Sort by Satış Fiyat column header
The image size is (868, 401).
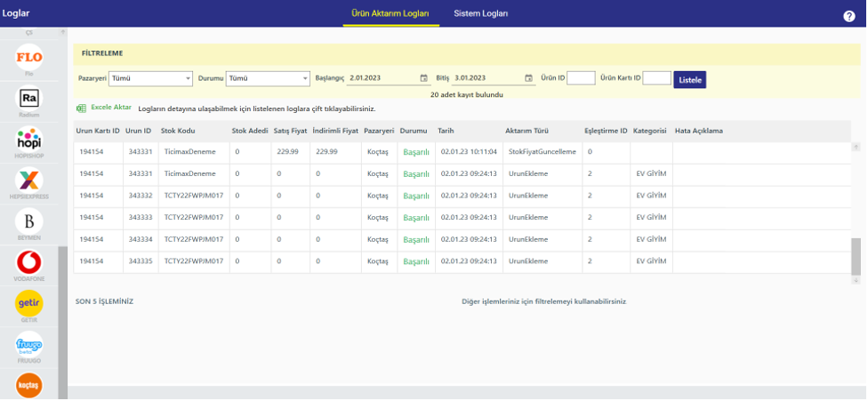(290, 131)
